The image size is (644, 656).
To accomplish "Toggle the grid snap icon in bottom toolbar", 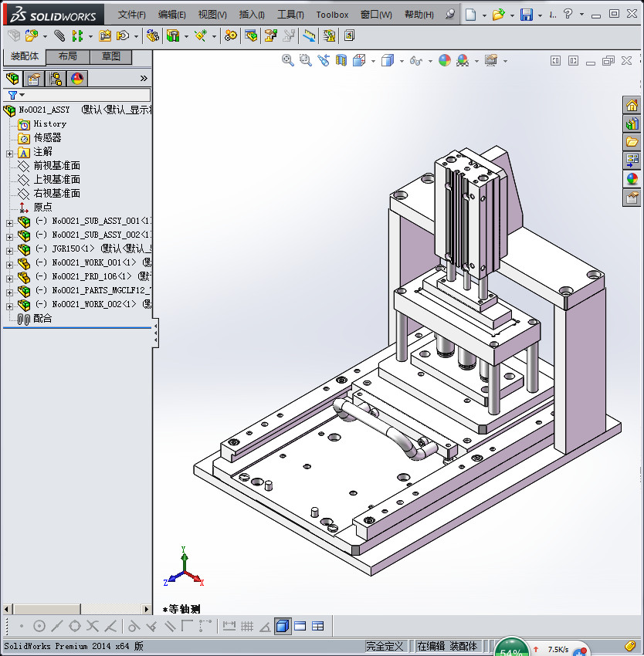I will (247, 627).
